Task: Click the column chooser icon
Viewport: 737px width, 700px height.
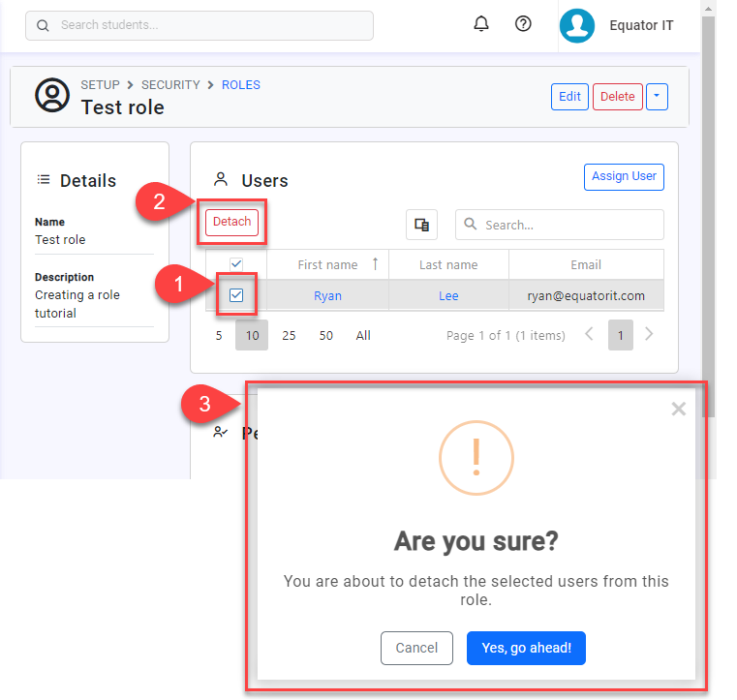Action: coord(421,225)
